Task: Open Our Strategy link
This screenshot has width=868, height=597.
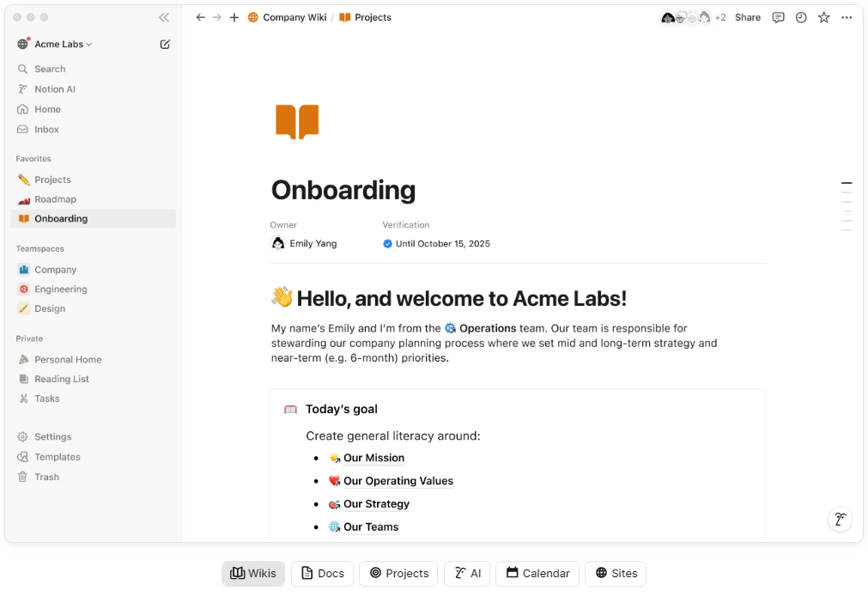Action: (x=369, y=504)
